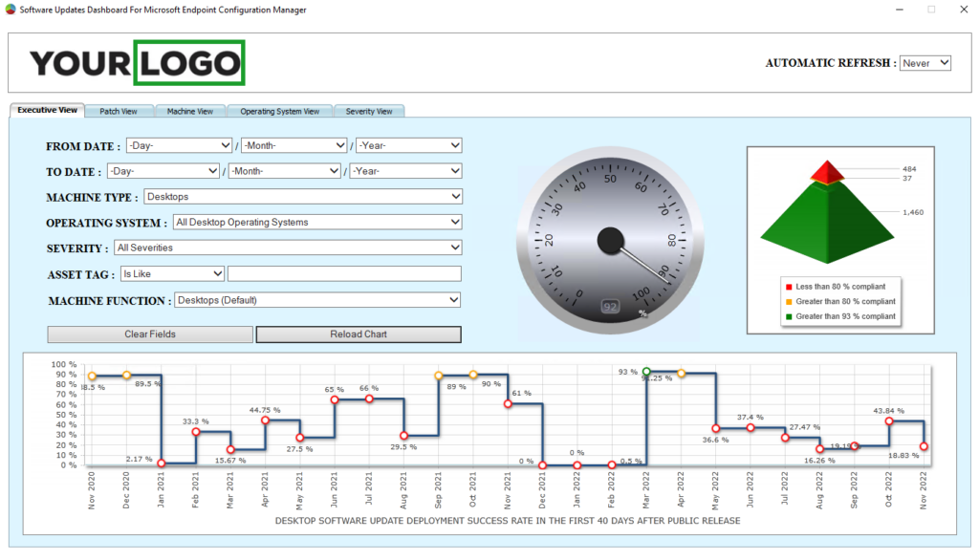
Task: Open the MACHINE FUNCTION dropdown
Action: coord(316,299)
